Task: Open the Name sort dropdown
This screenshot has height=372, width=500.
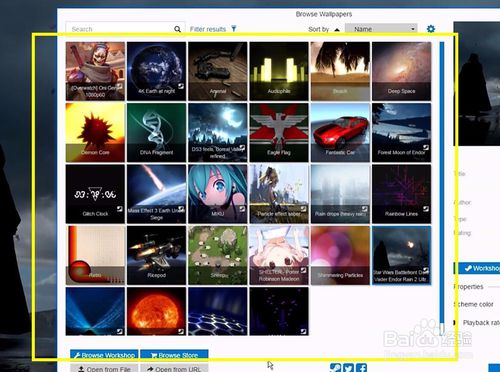Action: pyautogui.click(x=381, y=29)
